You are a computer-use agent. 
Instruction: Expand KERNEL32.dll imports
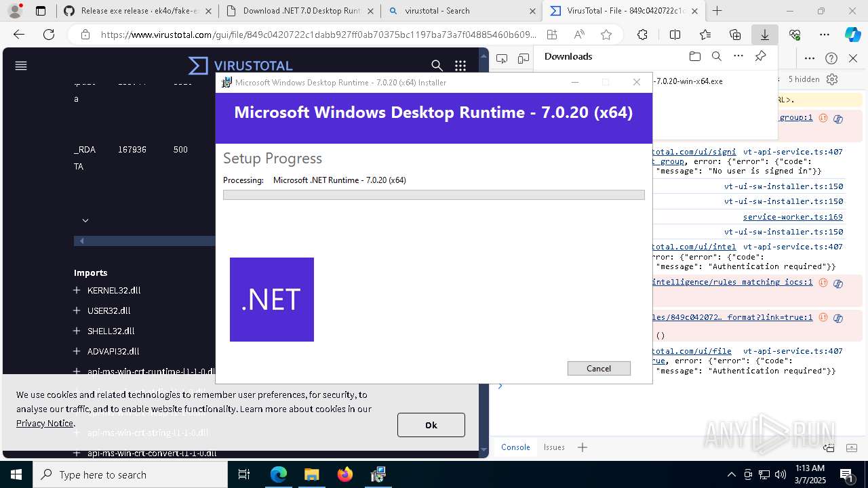(77, 290)
